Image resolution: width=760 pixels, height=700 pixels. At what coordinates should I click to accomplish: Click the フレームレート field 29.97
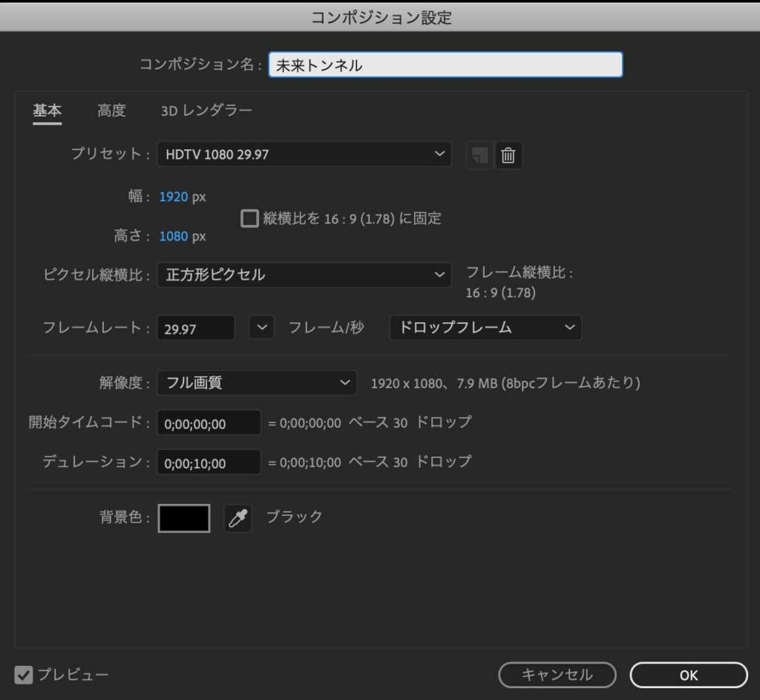tap(196, 328)
